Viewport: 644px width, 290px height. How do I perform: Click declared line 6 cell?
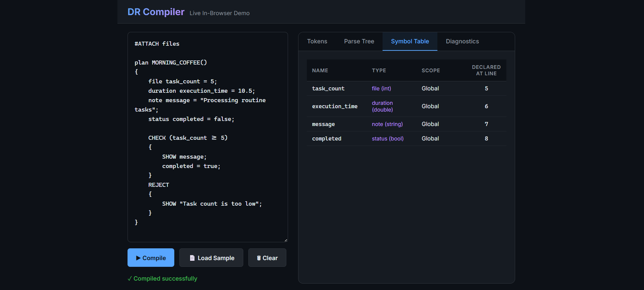(x=486, y=106)
